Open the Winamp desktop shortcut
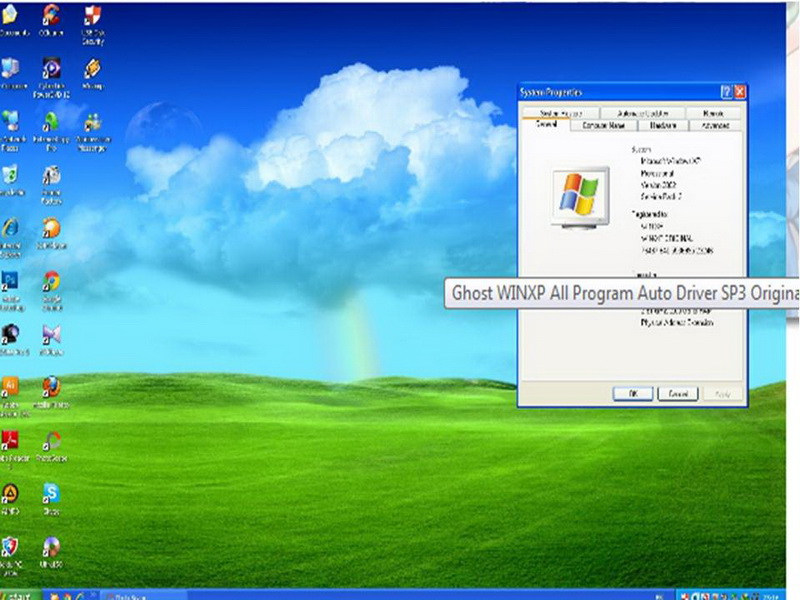This screenshot has height=600, width=800. 92,68
